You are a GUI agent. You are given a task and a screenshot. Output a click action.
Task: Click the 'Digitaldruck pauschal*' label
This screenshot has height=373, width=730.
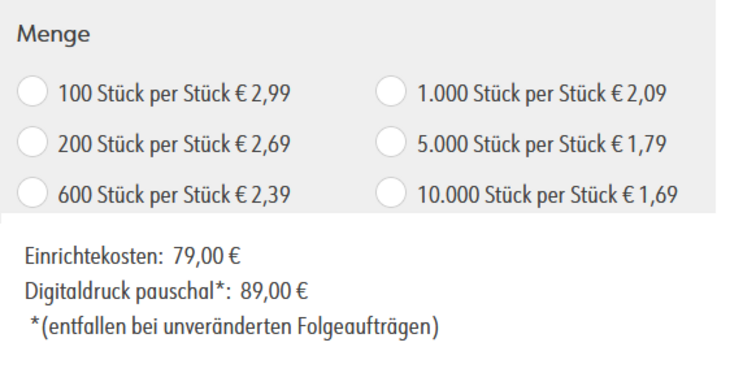128,292
